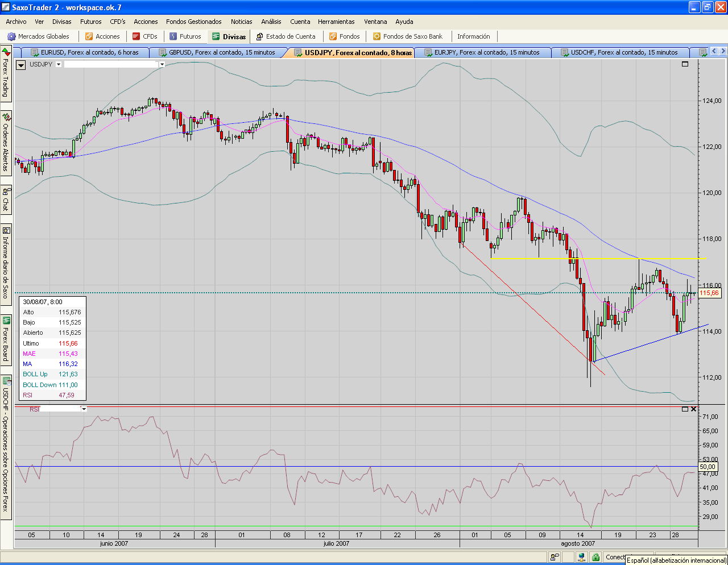Open the Divisas menu in menu bar
728x565 pixels.
click(x=62, y=22)
